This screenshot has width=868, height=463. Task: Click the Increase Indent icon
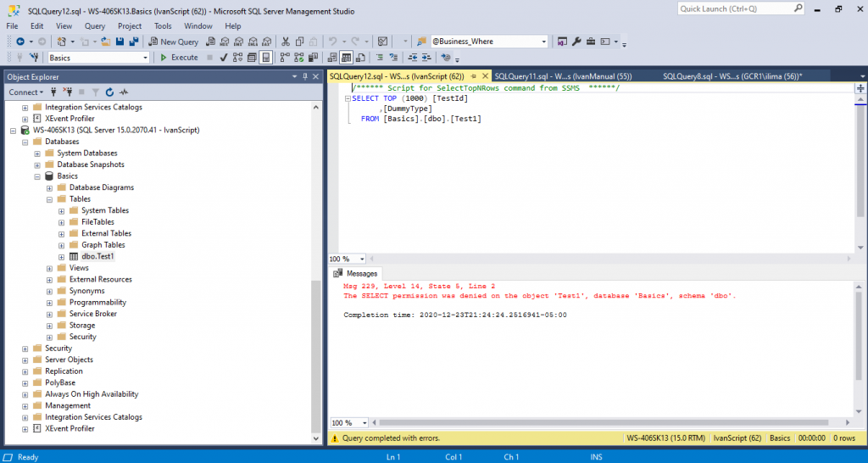426,57
